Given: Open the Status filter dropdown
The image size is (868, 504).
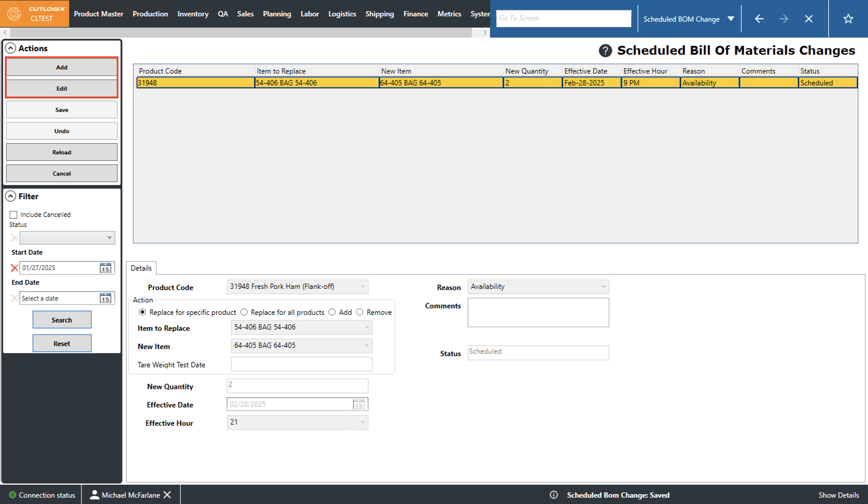Looking at the screenshot, I should [x=67, y=238].
